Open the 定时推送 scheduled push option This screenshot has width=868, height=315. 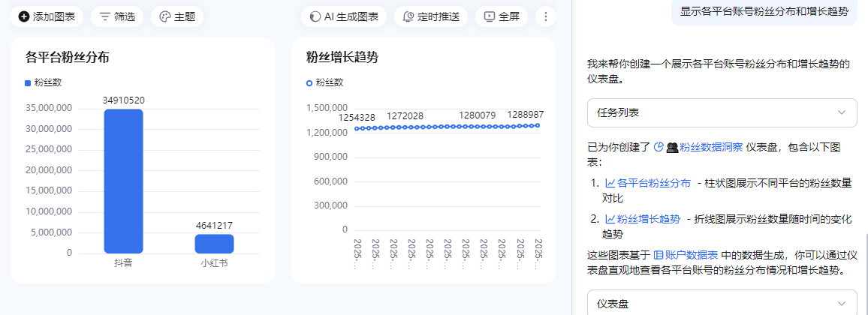(431, 16)
